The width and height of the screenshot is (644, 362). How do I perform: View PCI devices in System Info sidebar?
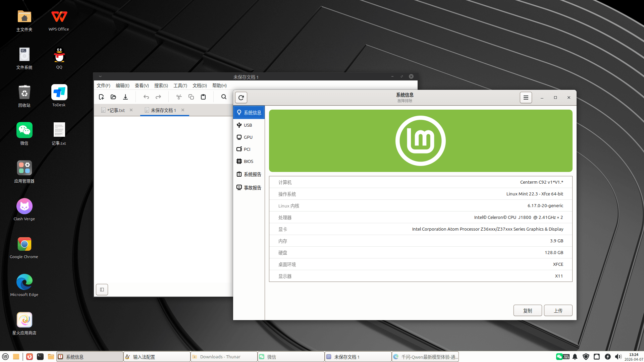tap(247, 149)
